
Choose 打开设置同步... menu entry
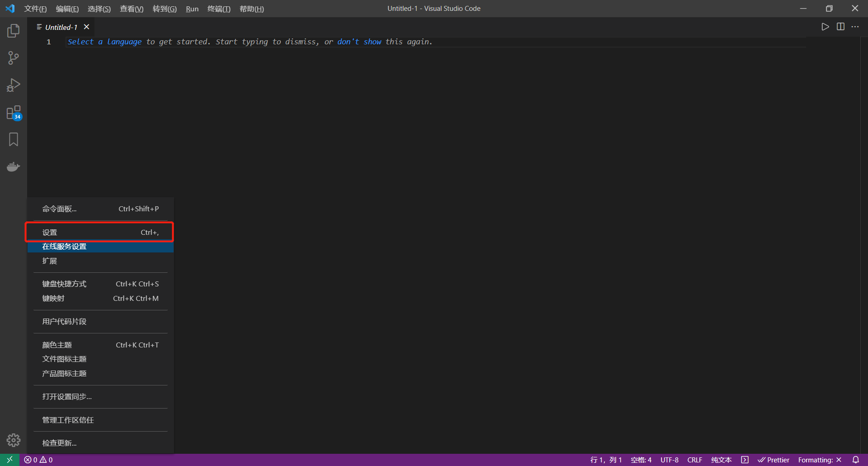tap(100, 397)
